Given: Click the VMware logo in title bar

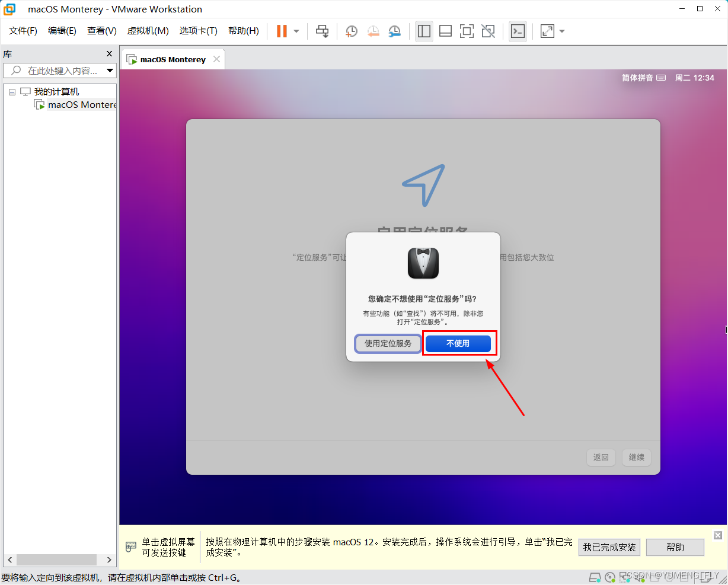Looking at the screenshot, I should click(9, 9).
